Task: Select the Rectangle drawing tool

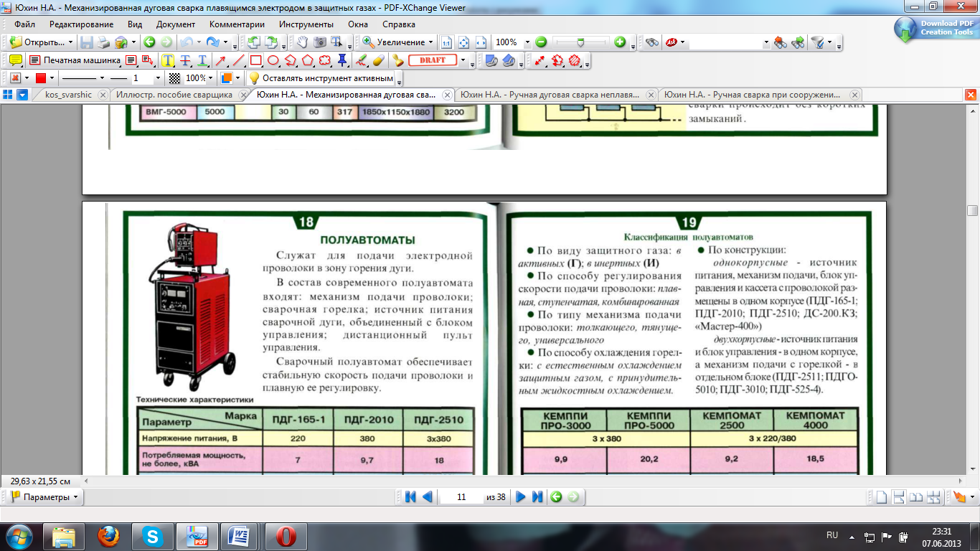Action: 255,60
